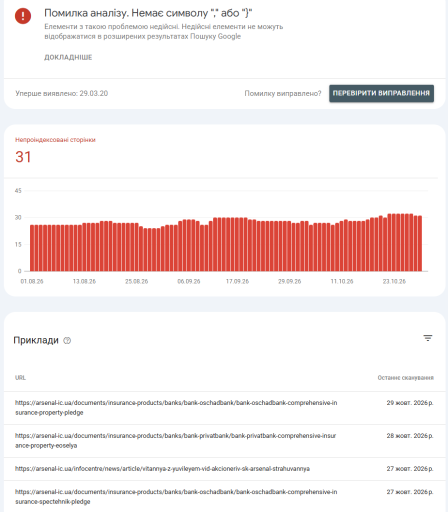Click chart x-axis label 01.08.26
The width and height of the screenshot is (448, 512).
click(32, 281)
